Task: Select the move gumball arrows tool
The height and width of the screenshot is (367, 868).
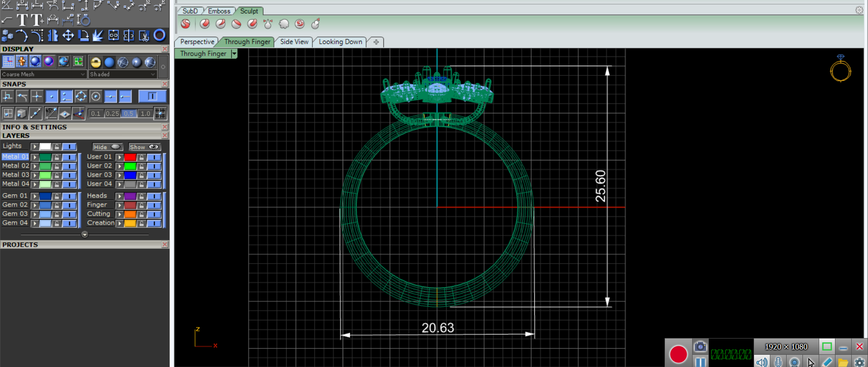Action: click(68, 36)
